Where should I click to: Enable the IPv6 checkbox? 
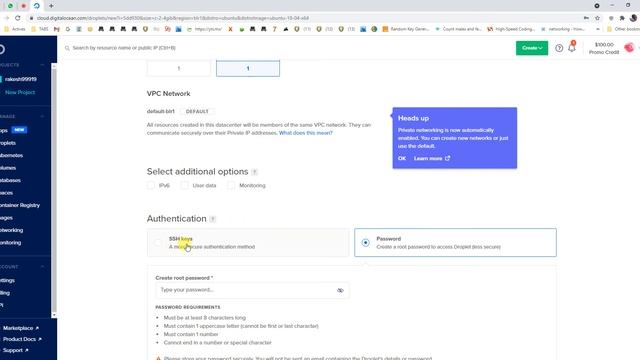point(151,185)
